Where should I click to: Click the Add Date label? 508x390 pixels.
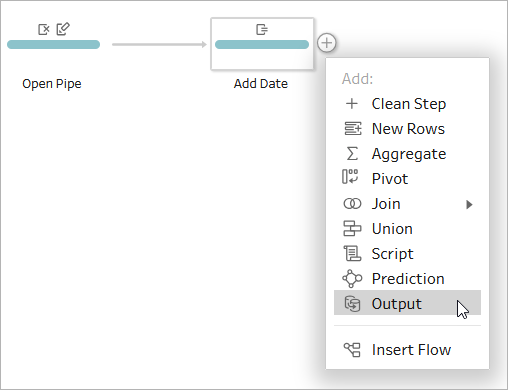[x=261, y=83]
